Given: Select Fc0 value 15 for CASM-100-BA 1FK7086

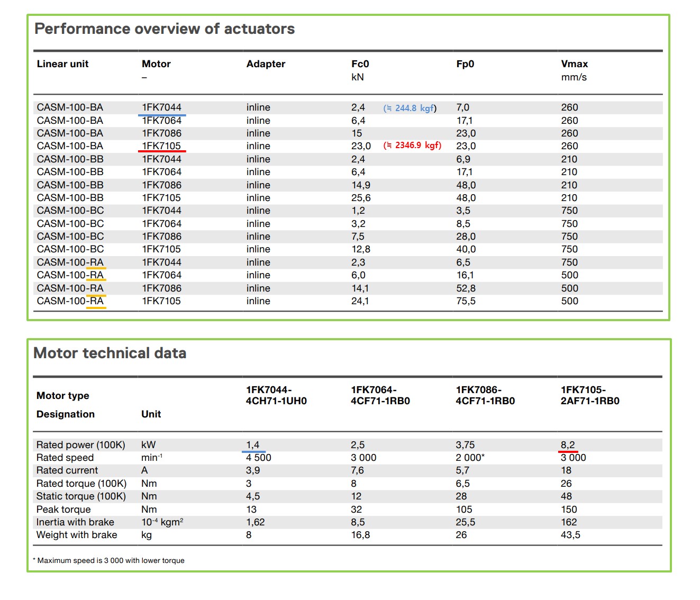Looking at the screenshot, I should (357, 133).
